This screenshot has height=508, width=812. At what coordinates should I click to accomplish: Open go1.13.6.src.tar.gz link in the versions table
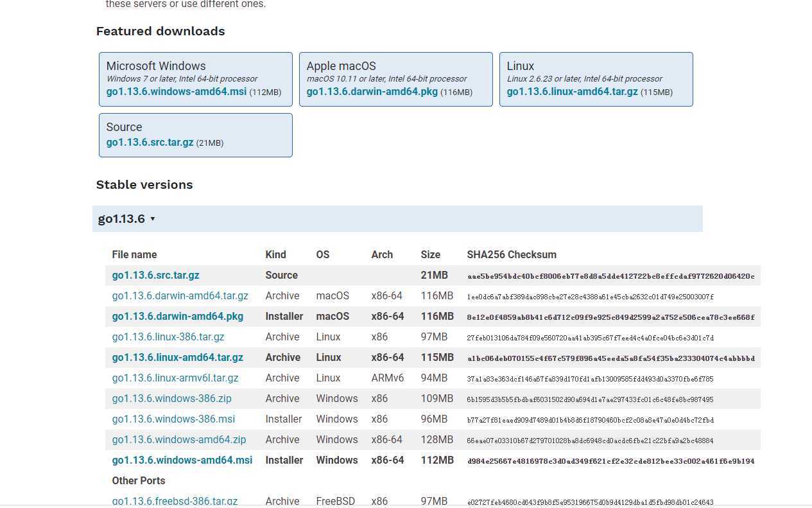pos(156,276)
